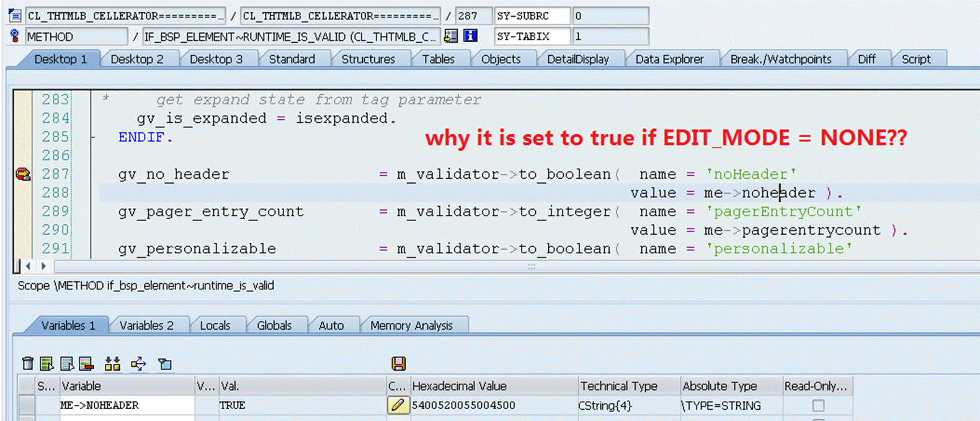980x421 pixels.
Task: Click the gray list icon in variables toolbar
Action: click(x=67, y=363)
